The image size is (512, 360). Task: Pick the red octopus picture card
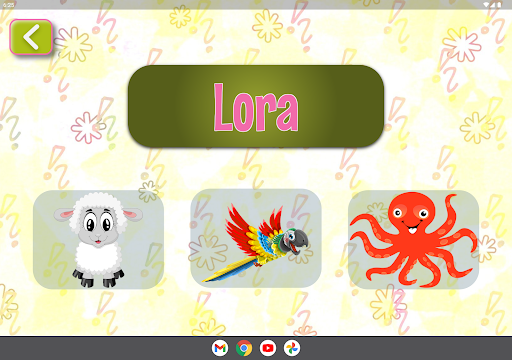click(413, 239)
